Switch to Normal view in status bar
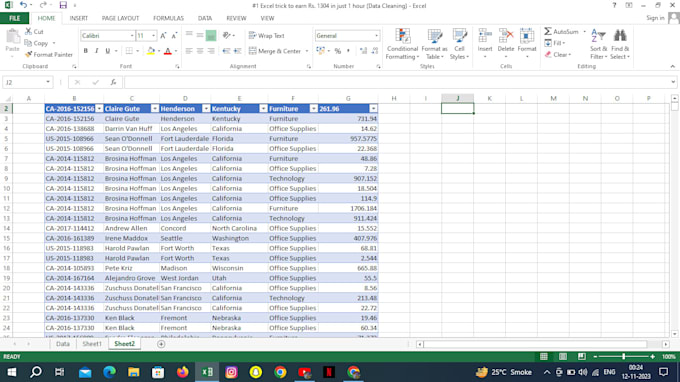 [544, 356]
